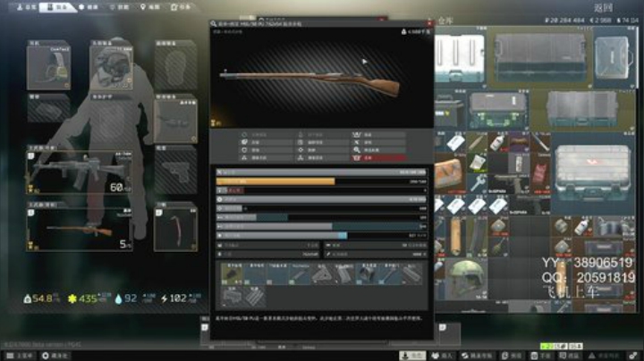The height and width of the screenshot is (361, 644).
Task: Open the Skills tab
Action: click(x=119, y=7)
